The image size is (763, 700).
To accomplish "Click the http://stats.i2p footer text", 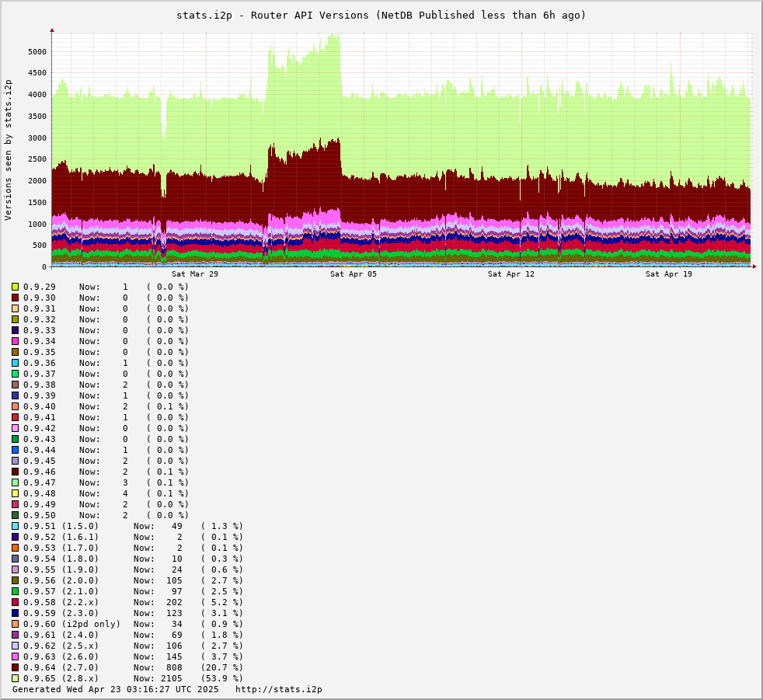I will tap(279, 689).
